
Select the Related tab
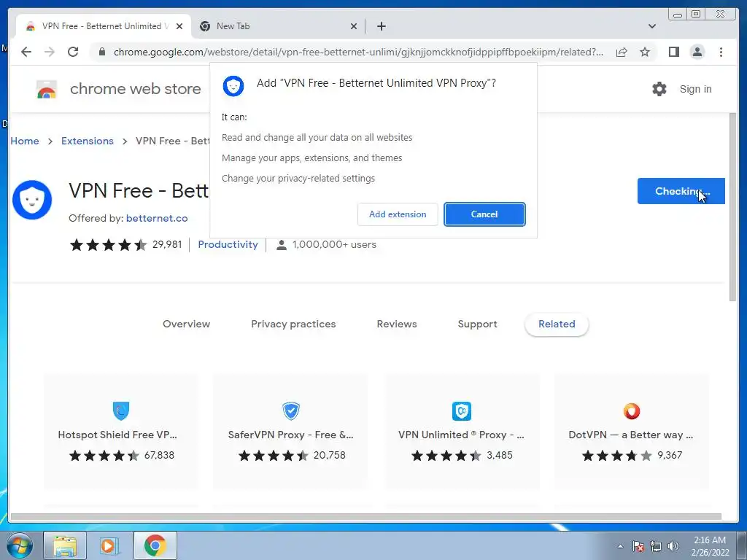[557, 324]
